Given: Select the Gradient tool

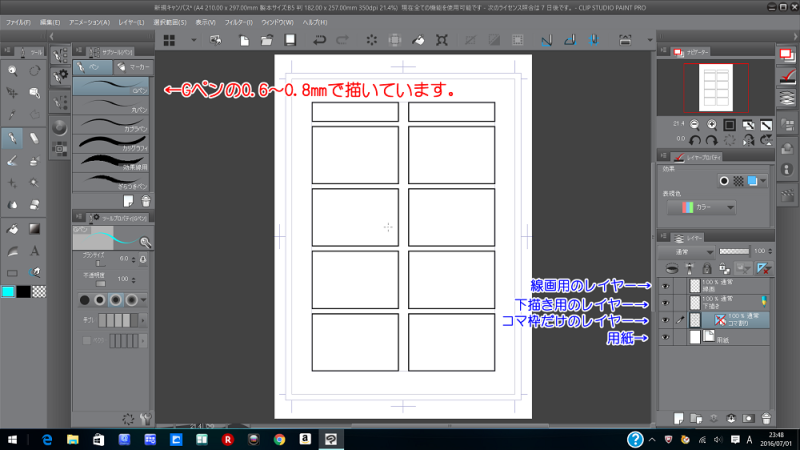Looking at the screenshot, I should 34,229.
